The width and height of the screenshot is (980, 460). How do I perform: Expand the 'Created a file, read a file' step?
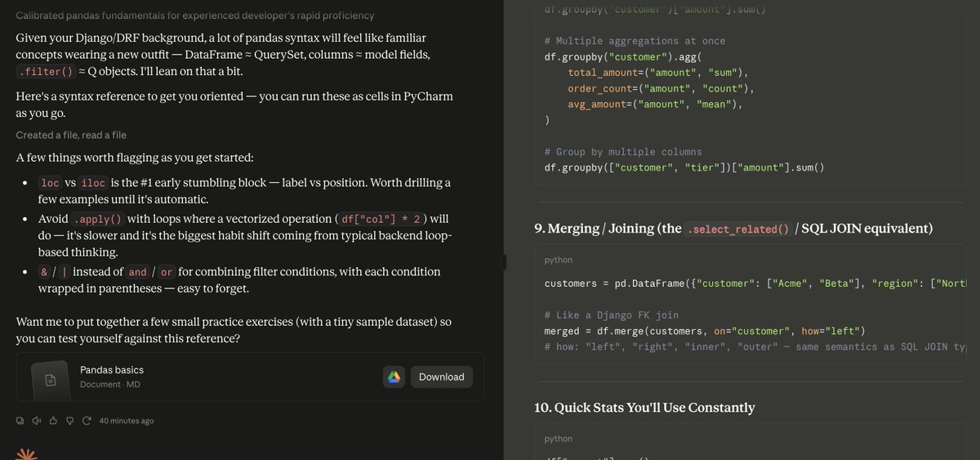coord(71,135)
